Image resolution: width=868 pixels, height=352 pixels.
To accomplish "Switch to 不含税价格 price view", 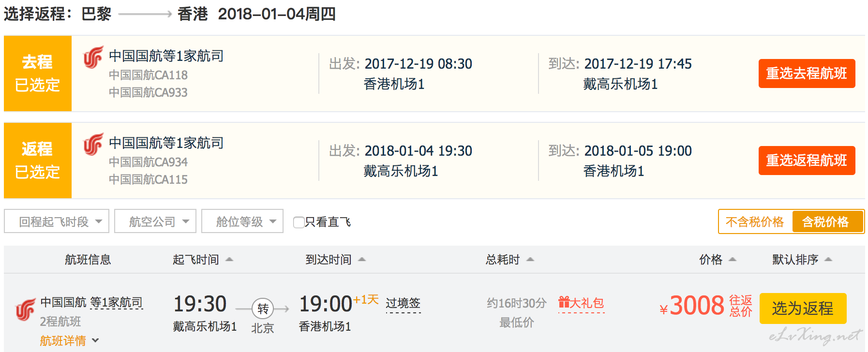I will click(x=755, y=222).
